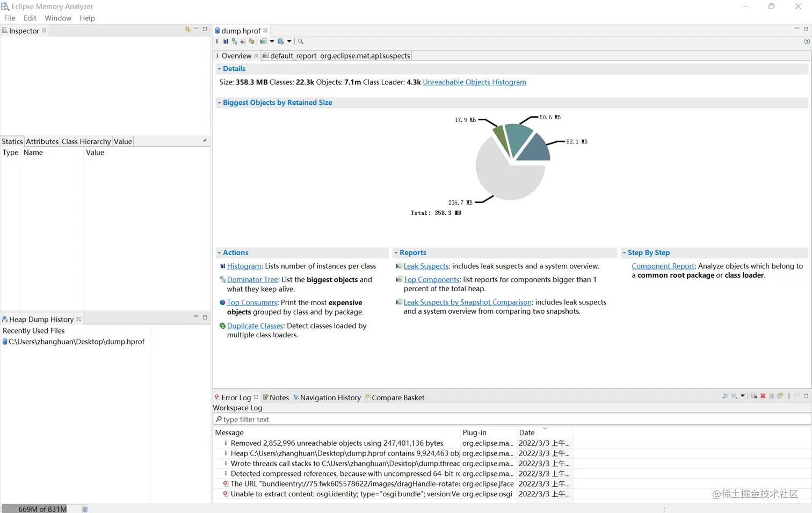Open the Edit menu
Screen dimensions: 812x513
point(30,18)
